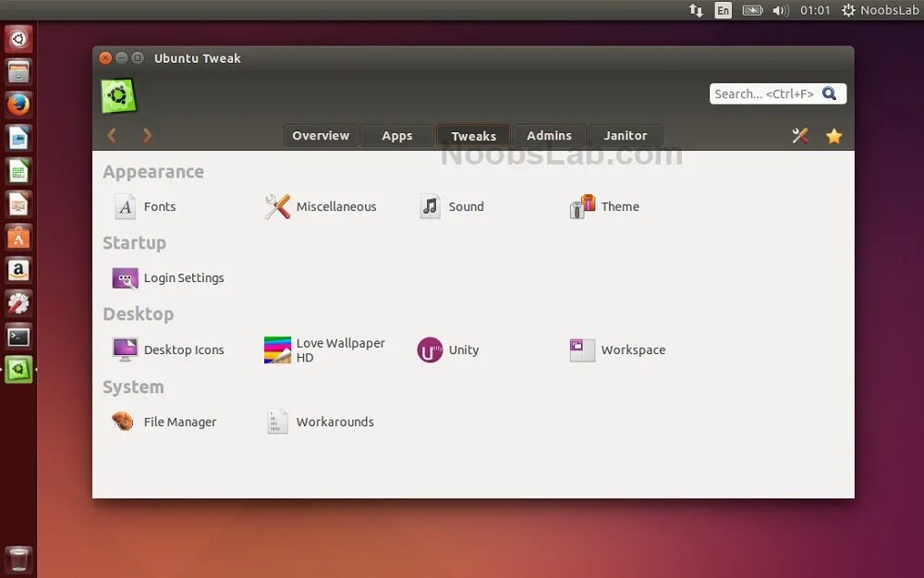Click the File Manager label
The image size is (924, 578).
[180, 423]
